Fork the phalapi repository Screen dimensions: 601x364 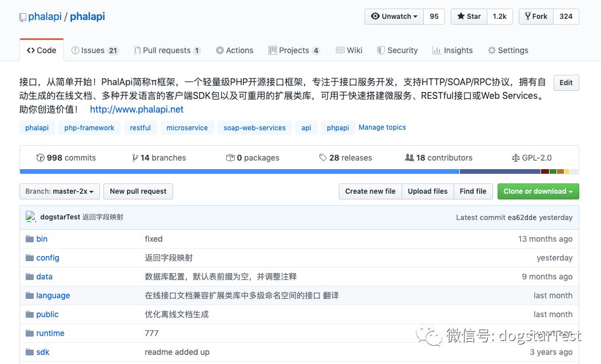[535, 17]
